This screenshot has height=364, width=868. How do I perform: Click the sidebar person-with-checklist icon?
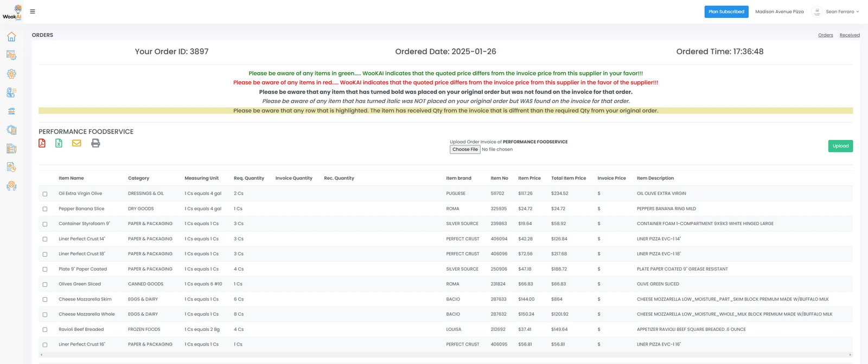(x=11, y=93)
